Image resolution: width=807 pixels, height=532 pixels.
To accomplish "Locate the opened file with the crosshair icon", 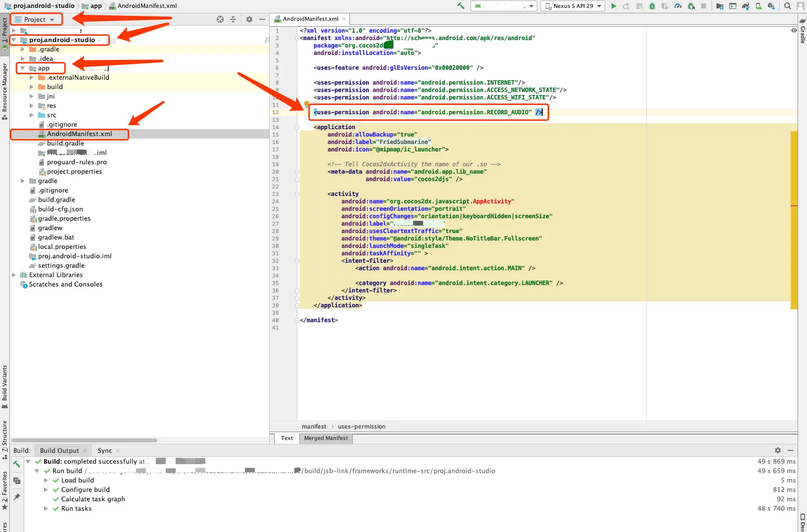I will (220, 19).
